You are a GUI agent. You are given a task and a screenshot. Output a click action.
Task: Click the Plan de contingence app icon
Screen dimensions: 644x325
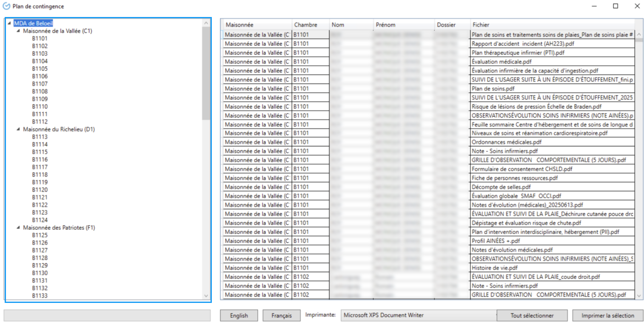6,6
